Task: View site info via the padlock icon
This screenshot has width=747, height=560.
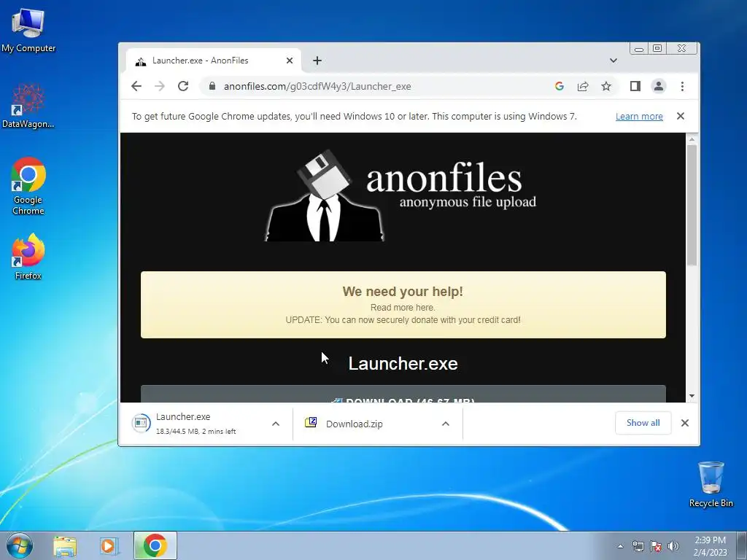Action: 212,86
